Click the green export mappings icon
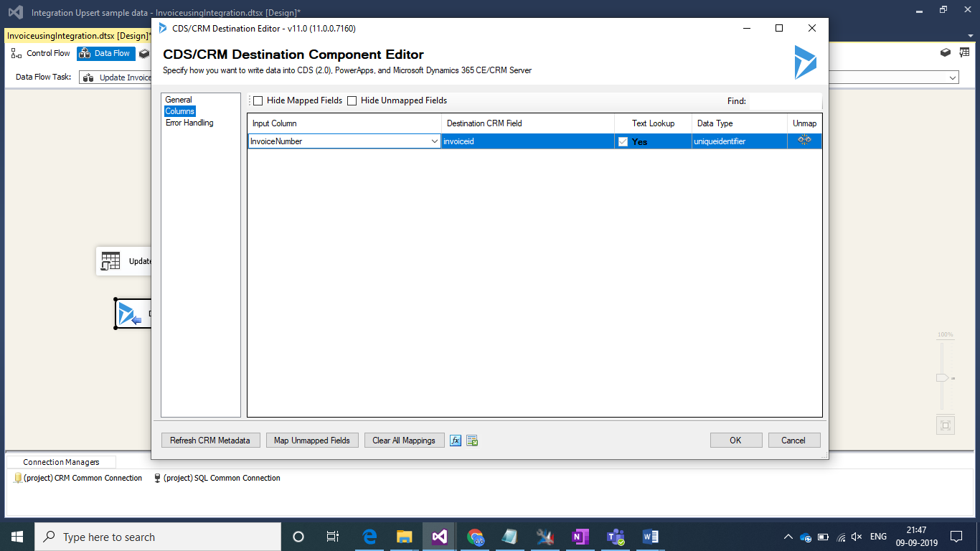980x551 pixels. [472, 441]
